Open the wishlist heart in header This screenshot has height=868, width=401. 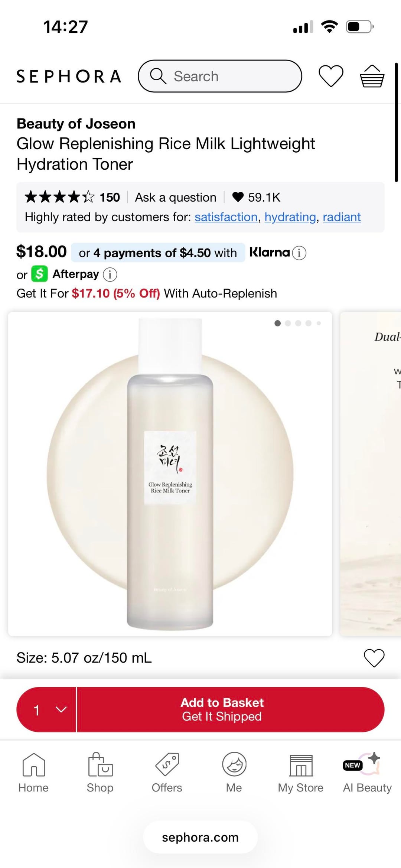pyautogui.click(x=330, y=76)
